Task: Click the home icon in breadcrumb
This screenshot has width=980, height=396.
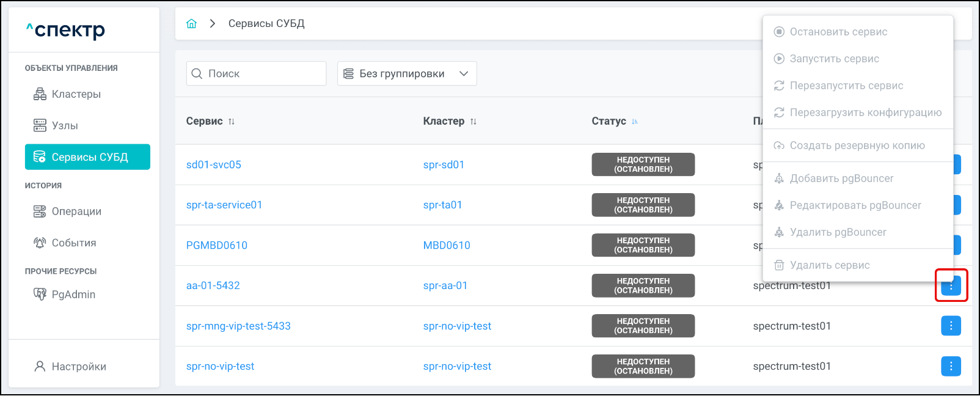Action: coord(191,24)
